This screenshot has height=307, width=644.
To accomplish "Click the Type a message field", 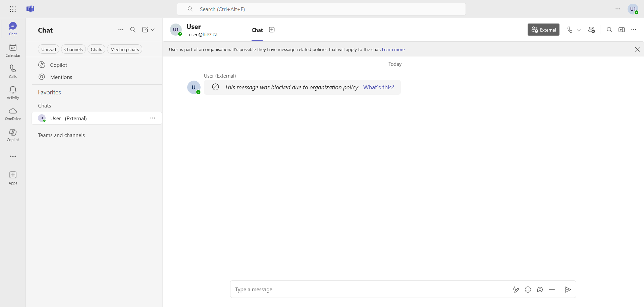I will (369, 290).
